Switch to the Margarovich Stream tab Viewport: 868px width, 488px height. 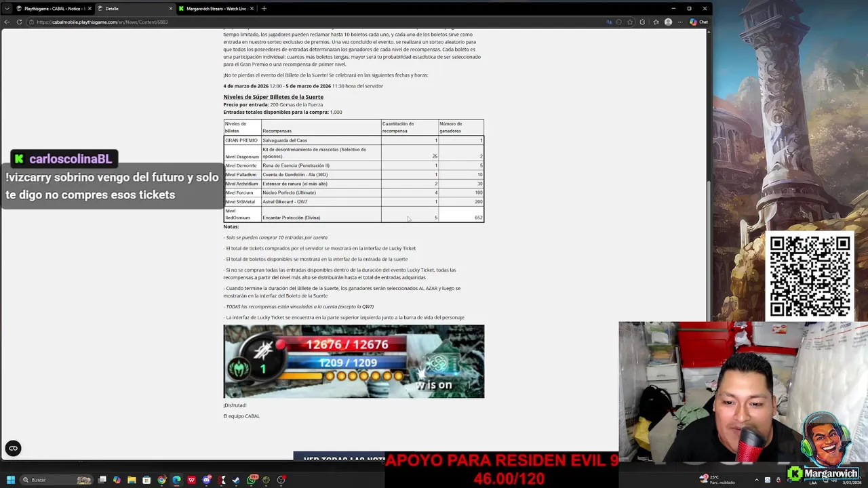click(x=216, y=9)
